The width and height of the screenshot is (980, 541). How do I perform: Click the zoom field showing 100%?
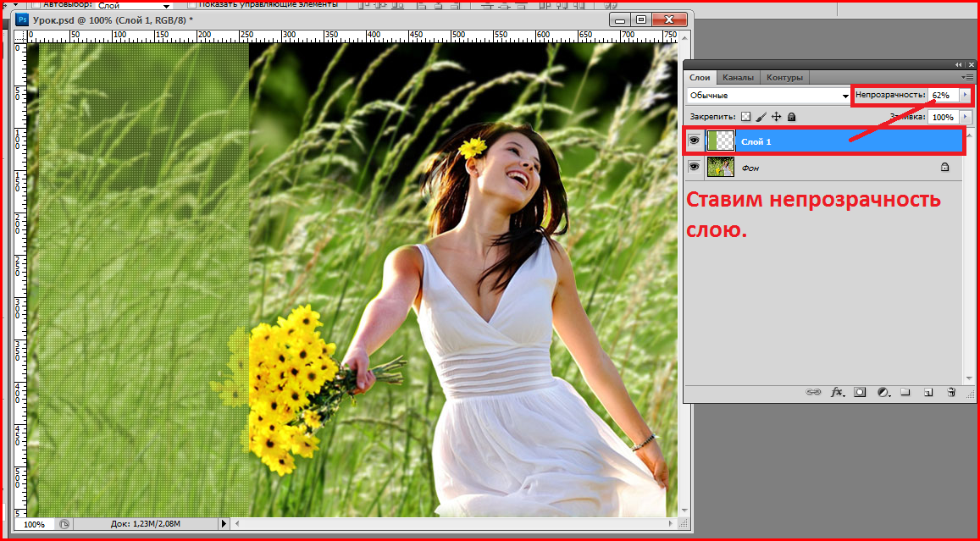pos(35,524)
